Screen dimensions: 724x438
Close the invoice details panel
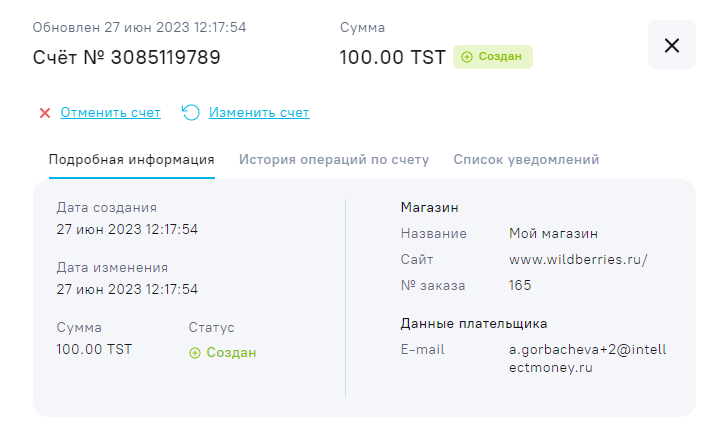(672, 45)
